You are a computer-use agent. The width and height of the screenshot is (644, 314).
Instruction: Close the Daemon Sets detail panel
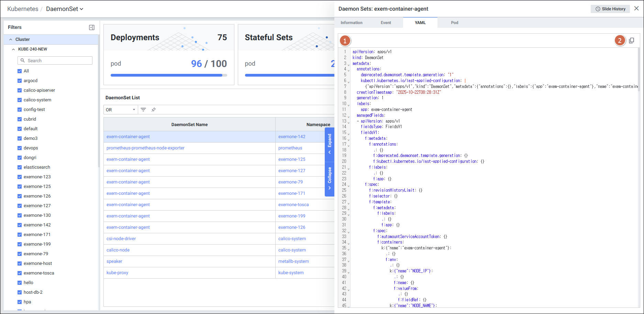636,9
